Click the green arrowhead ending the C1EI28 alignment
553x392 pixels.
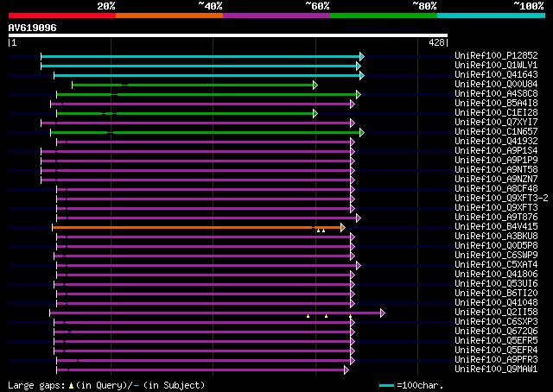(x=315, y=113)
